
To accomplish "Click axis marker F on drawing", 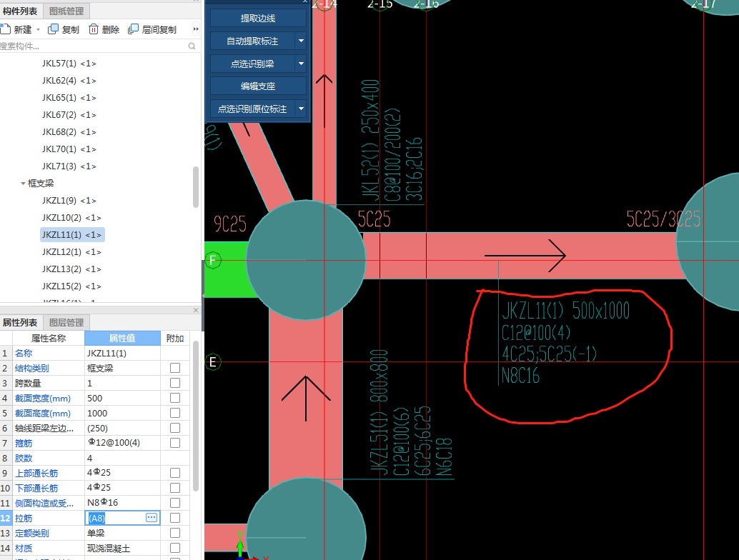I will pos(213,260).
